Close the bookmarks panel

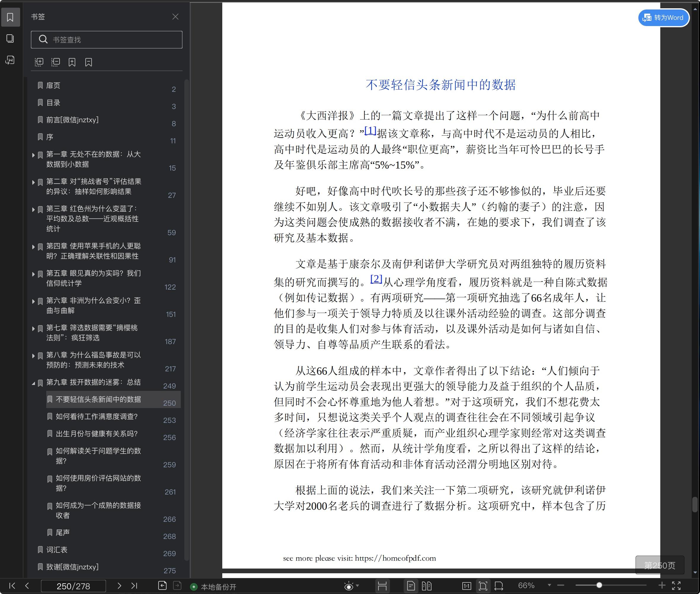(x=175, y=17)
